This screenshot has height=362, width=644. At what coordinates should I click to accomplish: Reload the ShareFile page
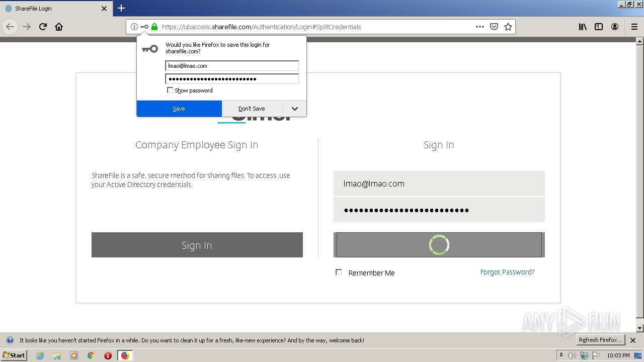(43, 27)
